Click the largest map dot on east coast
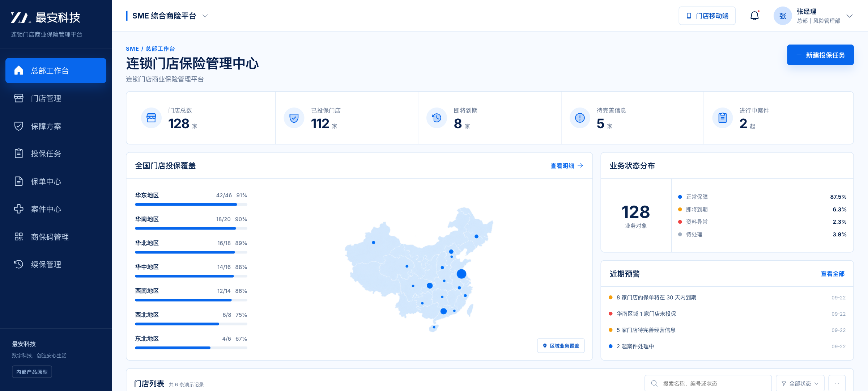Viewport: 868px width, 391px height. (x=461, y=274)
